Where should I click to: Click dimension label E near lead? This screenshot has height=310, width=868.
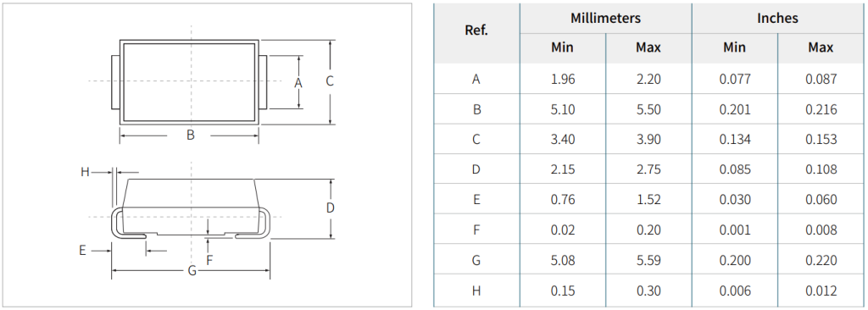82,251
